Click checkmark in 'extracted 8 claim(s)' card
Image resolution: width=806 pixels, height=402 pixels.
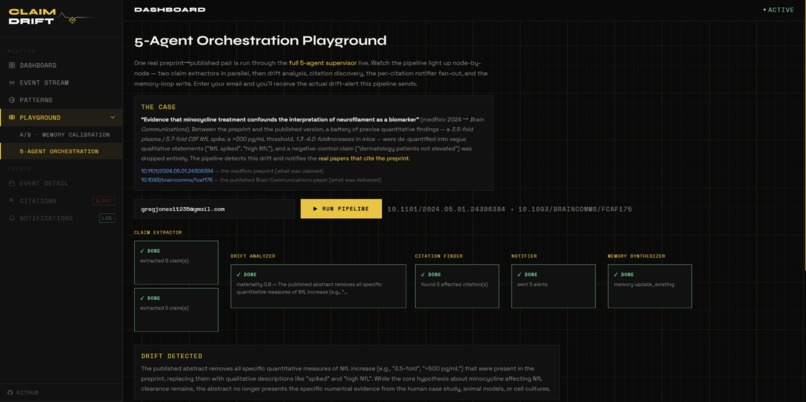(x=142, y=251)
